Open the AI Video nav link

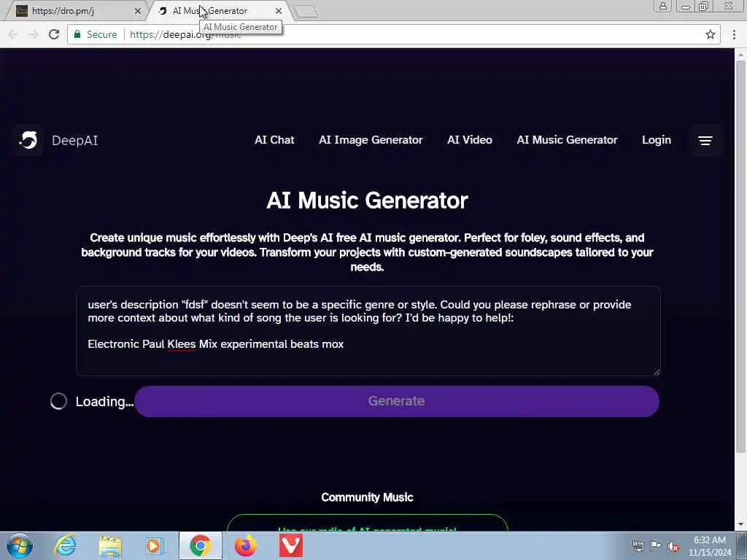point(470,140)
